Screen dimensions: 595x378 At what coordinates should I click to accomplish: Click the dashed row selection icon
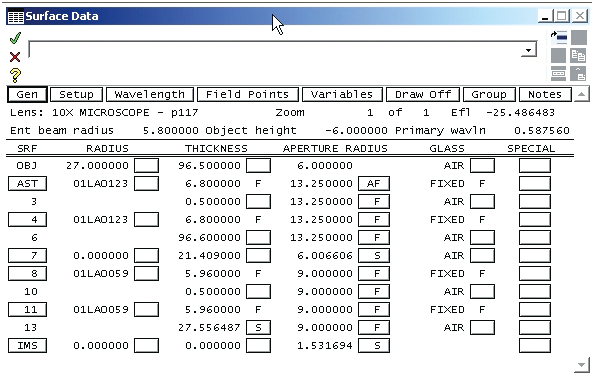pyautogui.click(x=559, y=74)
